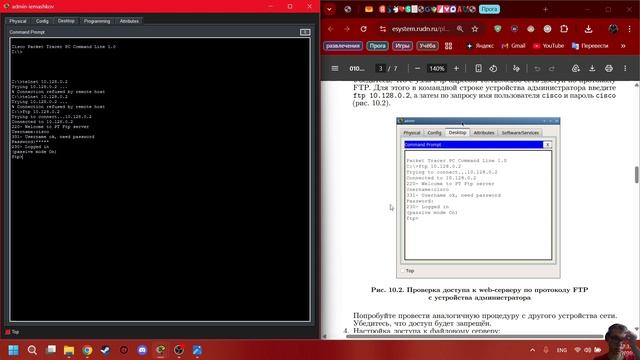The width and height of the screenshot is (640, 360).
Task: Switch to OBS Studio on the taskbar
Action: click(179, 350)
